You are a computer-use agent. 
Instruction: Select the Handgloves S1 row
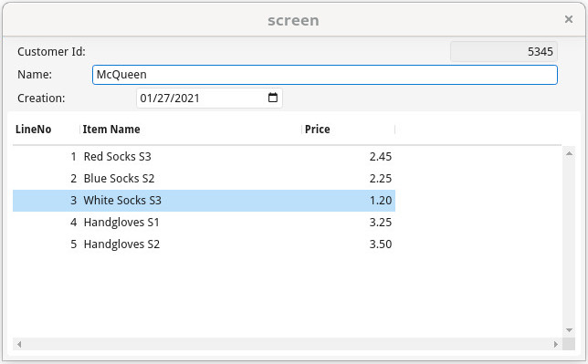pos(204,223)
